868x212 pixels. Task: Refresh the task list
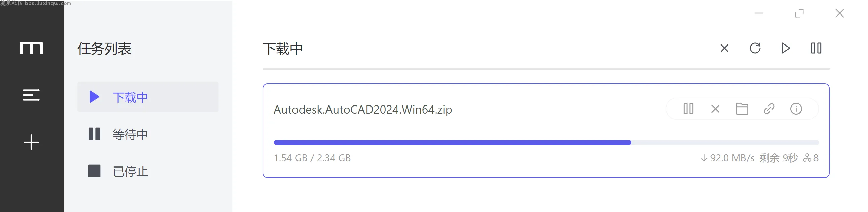tap(755, 48)
